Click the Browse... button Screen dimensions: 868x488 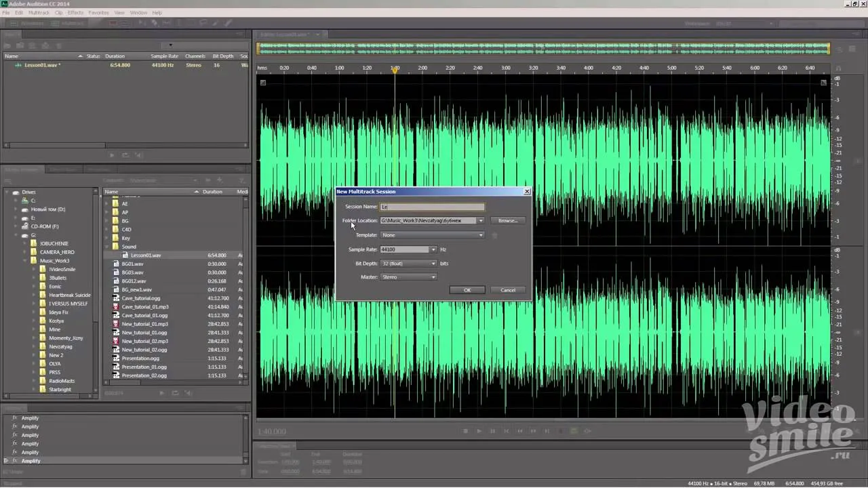click(508, 221)
